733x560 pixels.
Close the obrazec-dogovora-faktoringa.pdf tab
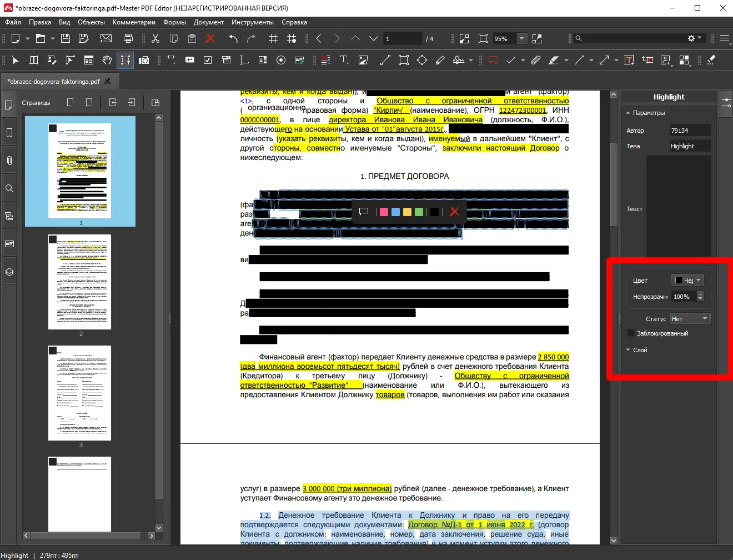(x=108, y=81)
